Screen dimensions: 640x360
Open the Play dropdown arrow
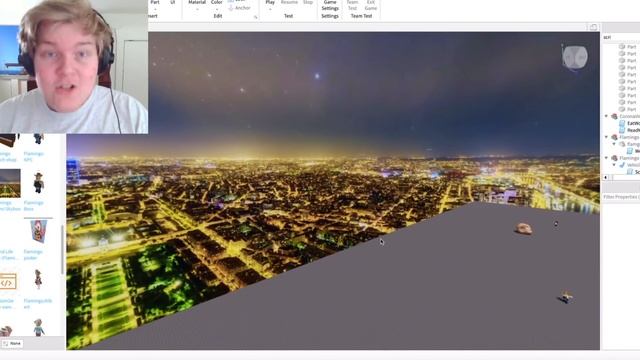pos(270,9)
